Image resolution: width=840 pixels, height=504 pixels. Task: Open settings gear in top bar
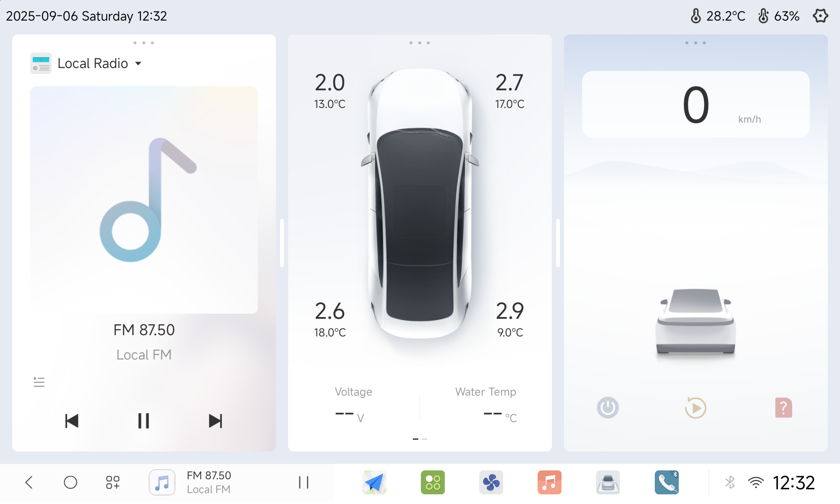coord(820,16)
